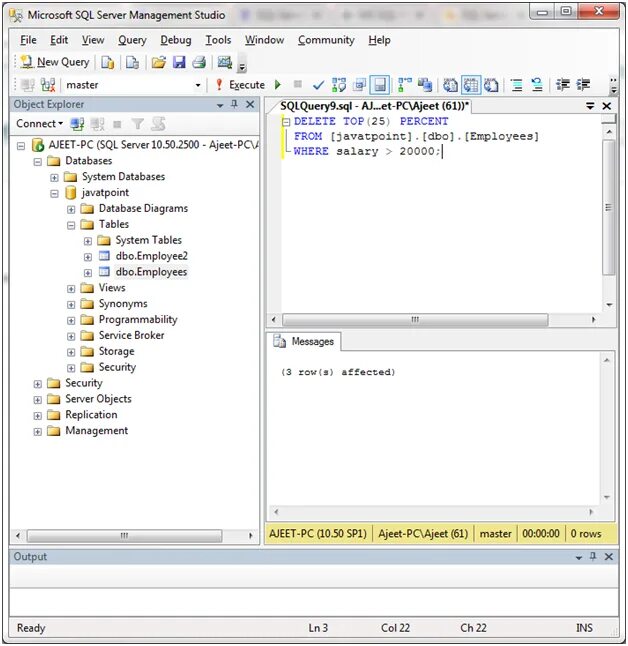Viewport: 628px width, 646px height.
Task: Click the query editor horizontal scrollbar
Action: 415,320
